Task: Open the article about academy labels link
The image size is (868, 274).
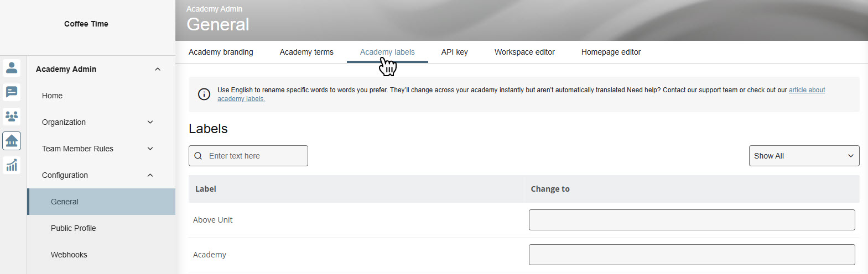Action: coord(807,90)
